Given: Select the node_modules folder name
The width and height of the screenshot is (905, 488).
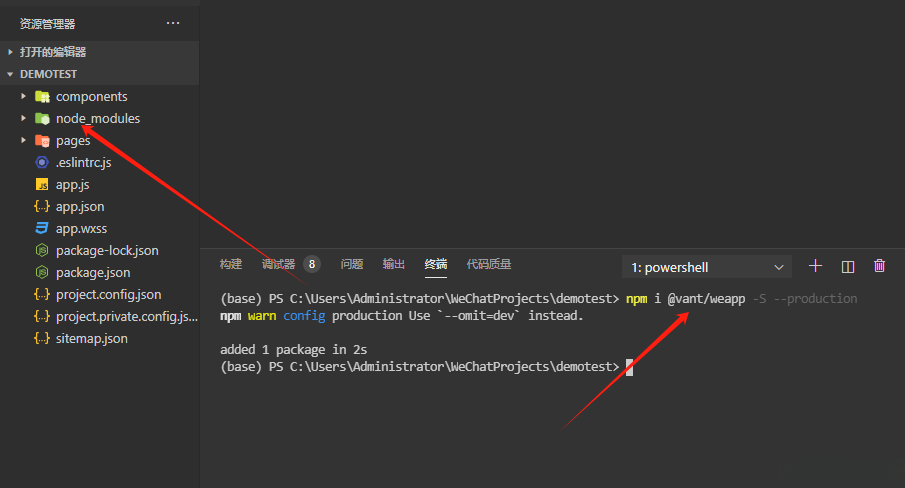Looking at the screenshot, I should point(98,118).
